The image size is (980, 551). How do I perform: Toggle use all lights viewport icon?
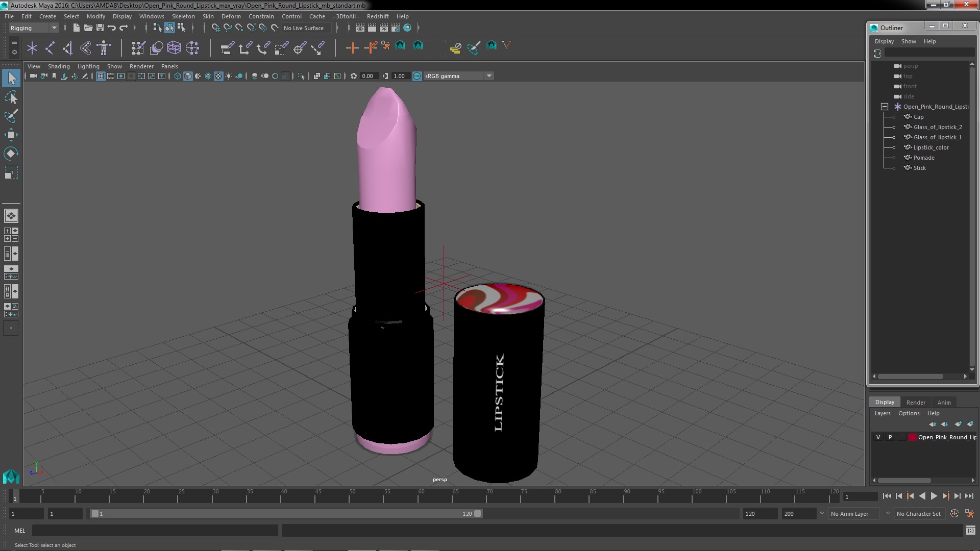(229, 76)
